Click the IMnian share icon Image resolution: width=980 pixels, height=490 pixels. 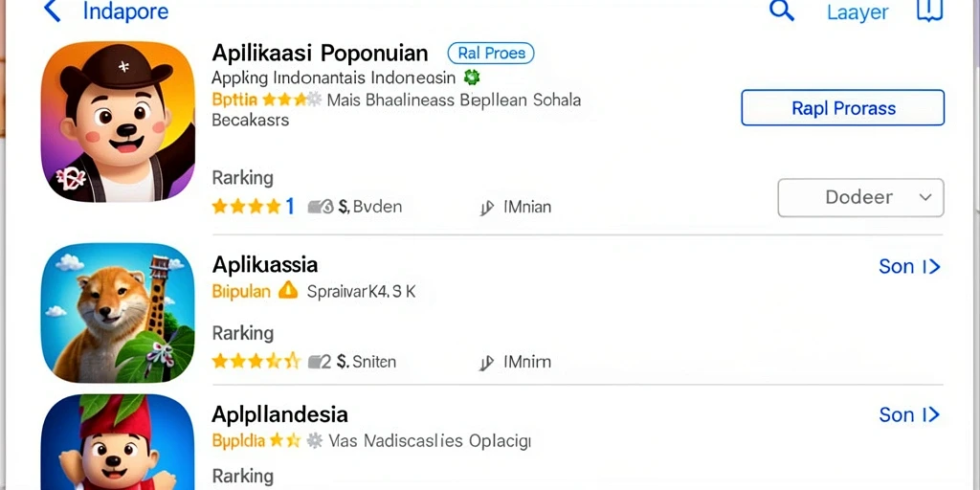[x=487, y=208]
